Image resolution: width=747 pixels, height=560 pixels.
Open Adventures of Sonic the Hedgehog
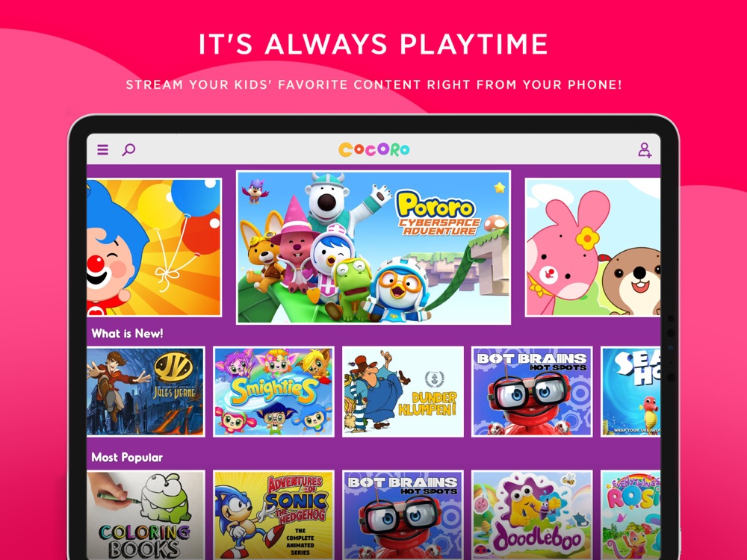pyautogui.click(x=273, y=514)
